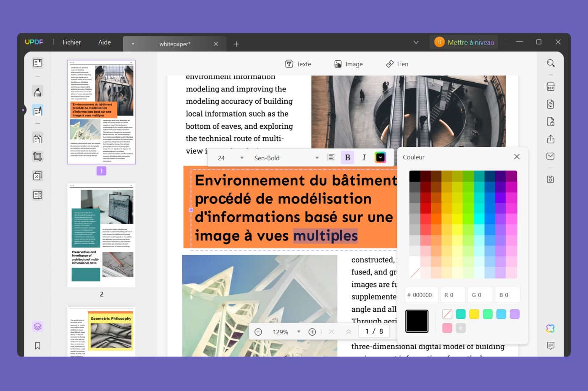Viewport: 588px width, 391px height.
Task: Pick the yellow preset swatch
Action: [474, 314]
